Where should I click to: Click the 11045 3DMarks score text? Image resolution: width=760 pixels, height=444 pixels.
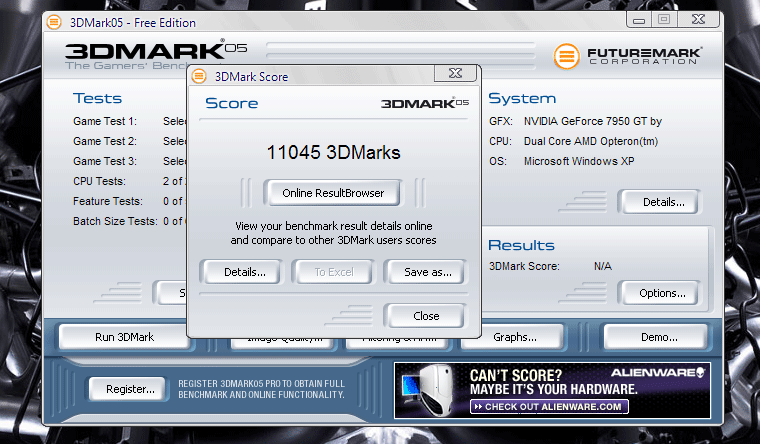click(333, 152)
